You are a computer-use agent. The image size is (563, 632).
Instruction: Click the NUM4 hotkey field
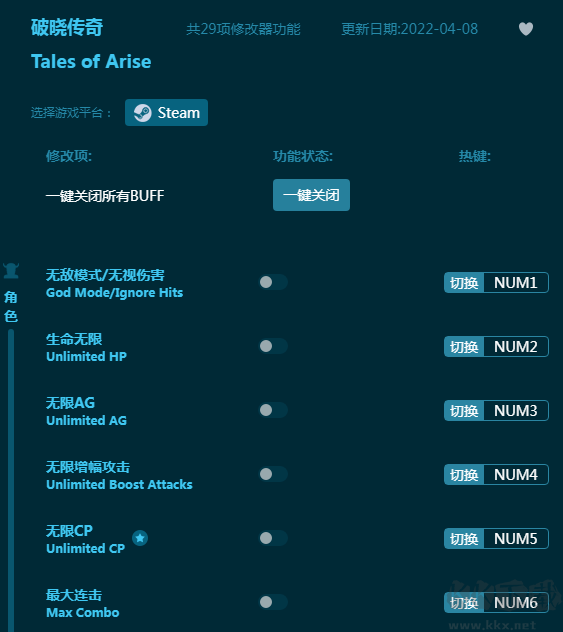click(516, 475)
